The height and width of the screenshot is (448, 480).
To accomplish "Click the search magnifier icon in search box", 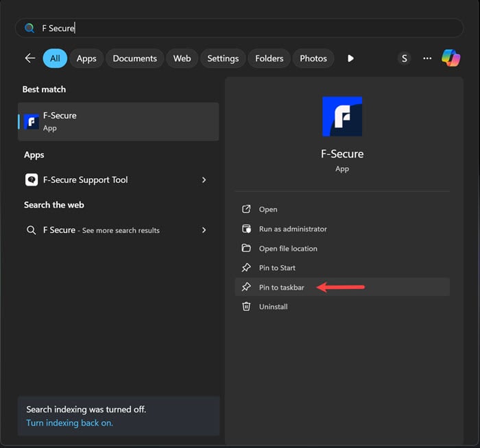I will click(29, 28).
